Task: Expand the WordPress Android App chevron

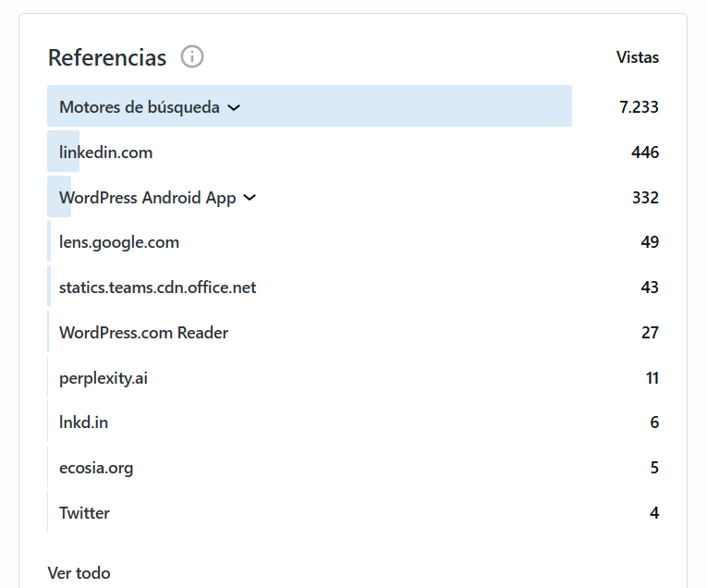Action: 250,198
